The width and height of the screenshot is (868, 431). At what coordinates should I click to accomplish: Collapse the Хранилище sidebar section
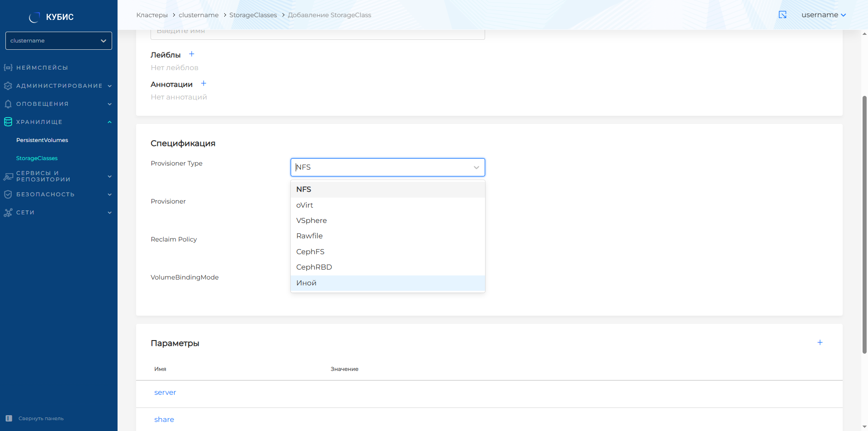coord(109,122)
